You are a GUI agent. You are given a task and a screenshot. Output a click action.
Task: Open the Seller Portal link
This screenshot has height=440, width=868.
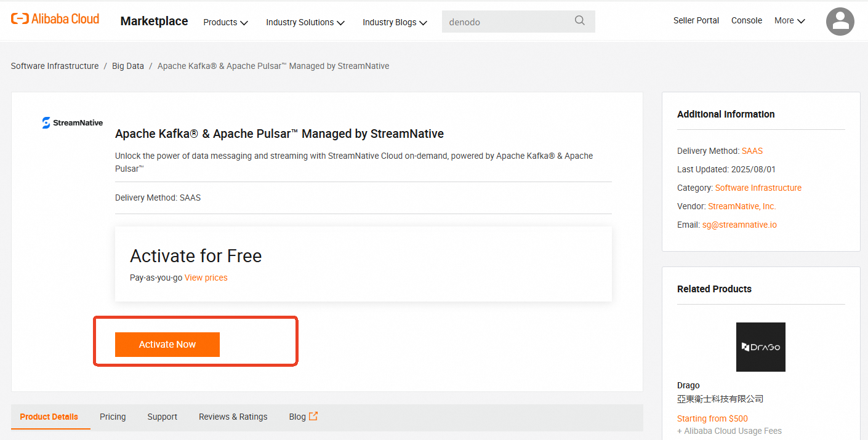coord(696,20)
